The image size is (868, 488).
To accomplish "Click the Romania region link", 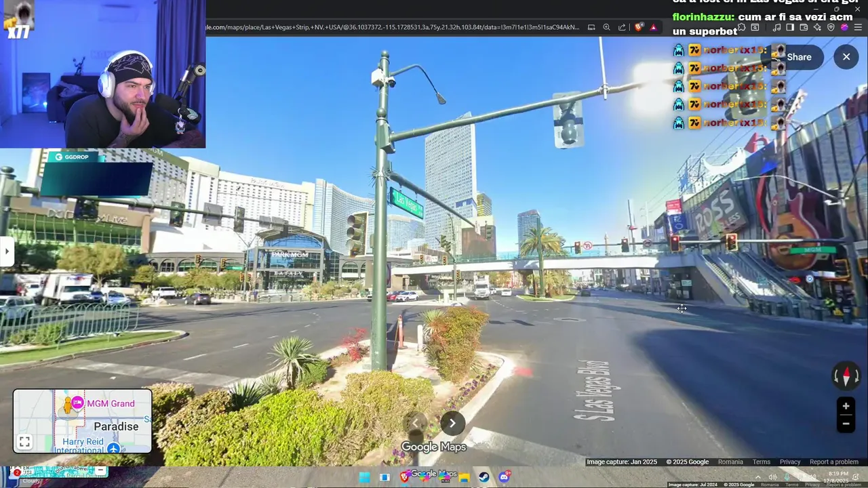I will tap(730, 462).
